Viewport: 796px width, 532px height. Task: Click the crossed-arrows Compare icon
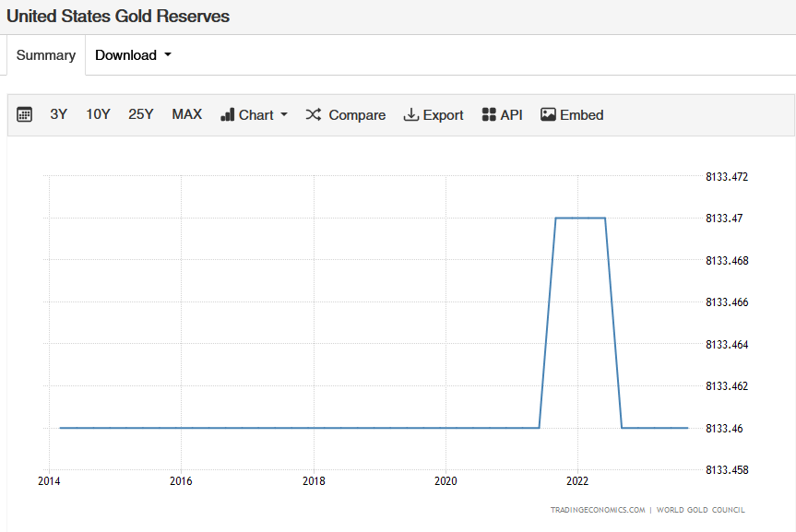click(314, 115)
